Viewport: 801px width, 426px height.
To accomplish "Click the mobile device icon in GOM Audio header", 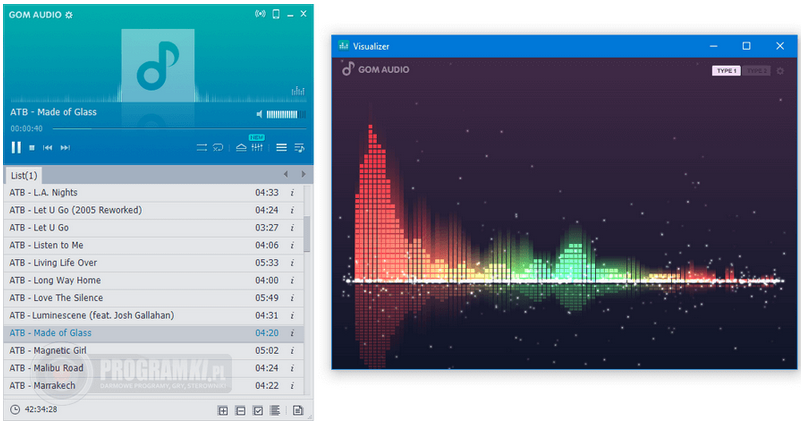I will [x=276, y=14].
